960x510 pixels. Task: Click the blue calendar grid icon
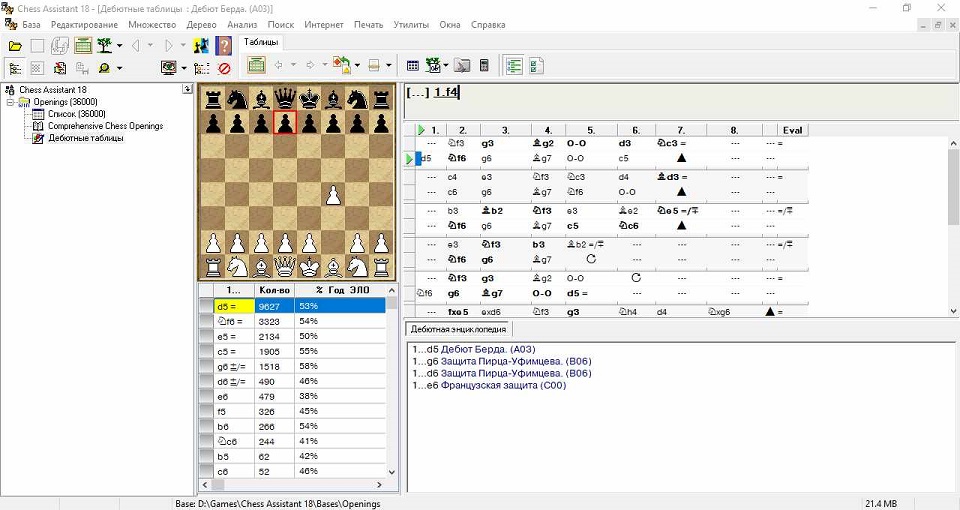pyautogui.click(x=413, y=66)
